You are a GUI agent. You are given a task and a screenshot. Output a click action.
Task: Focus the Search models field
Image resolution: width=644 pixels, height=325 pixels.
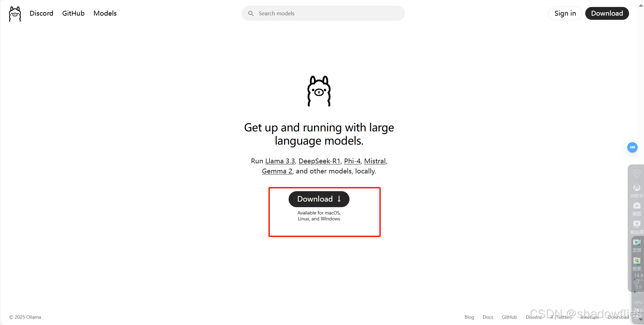[x=323, y=13]
